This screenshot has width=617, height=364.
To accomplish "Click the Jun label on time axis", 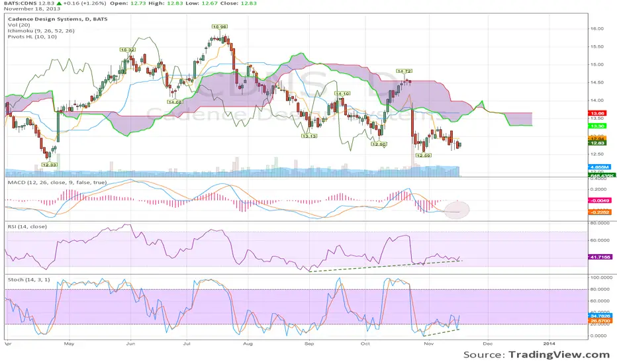I will tap(130, 343).
